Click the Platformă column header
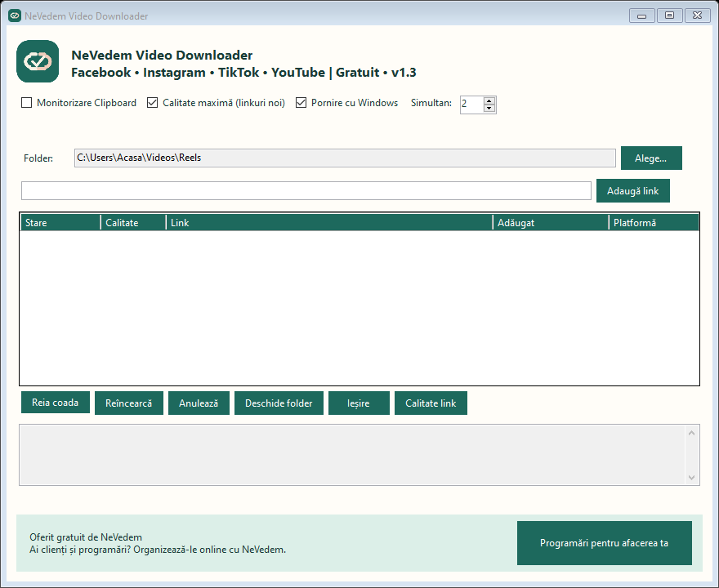The image size is (719, 588). tap(654, 223)
